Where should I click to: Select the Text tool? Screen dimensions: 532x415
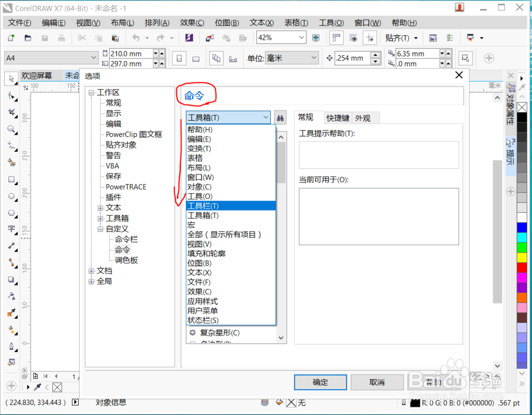(12, 229)
